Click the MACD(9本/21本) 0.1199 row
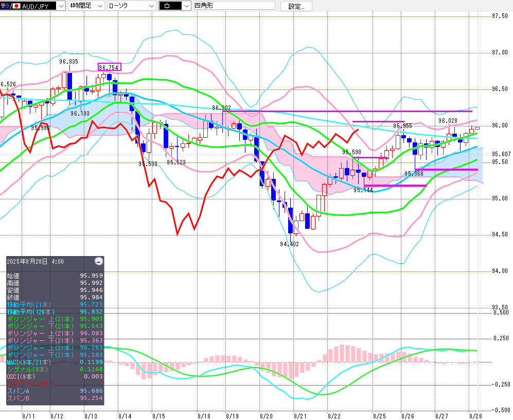Screen dimensions: 513x420 point(55,362)
